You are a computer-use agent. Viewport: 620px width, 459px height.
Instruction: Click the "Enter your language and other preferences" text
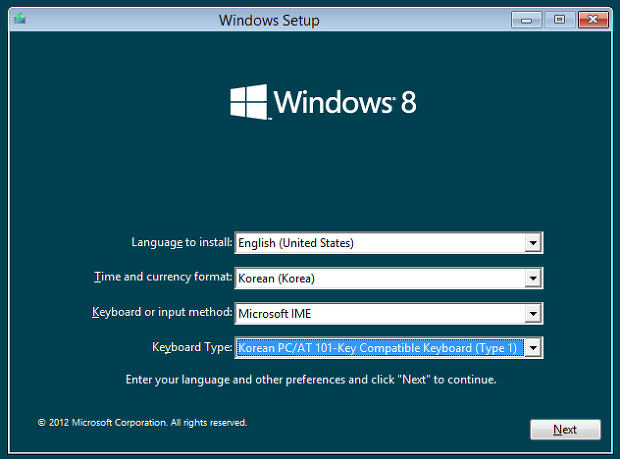click(311, 380)
